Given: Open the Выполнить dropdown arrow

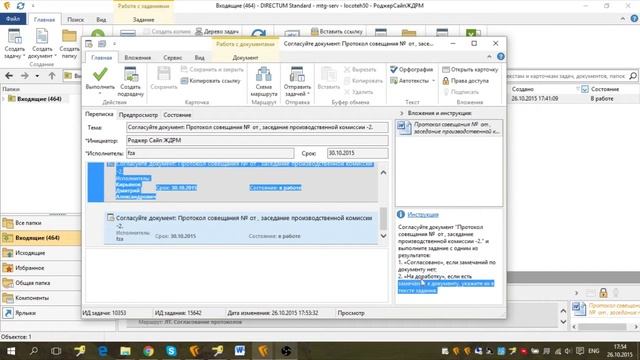Looking at the screenshot, I should [x=100, y=93].
